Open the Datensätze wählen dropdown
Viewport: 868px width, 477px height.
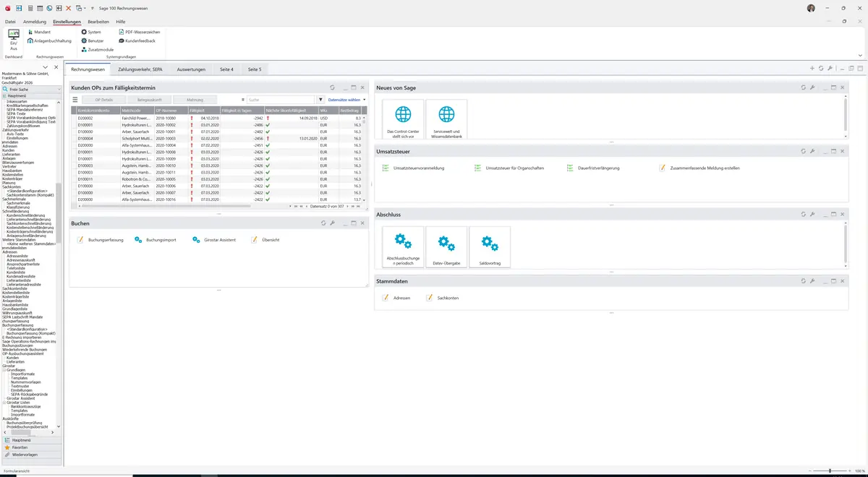pos(346,100)
